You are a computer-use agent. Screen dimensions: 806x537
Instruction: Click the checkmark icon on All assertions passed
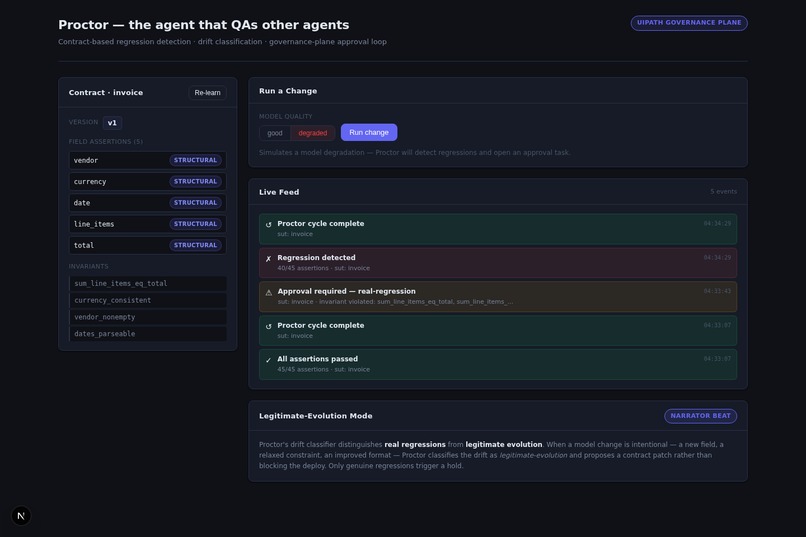268,360
